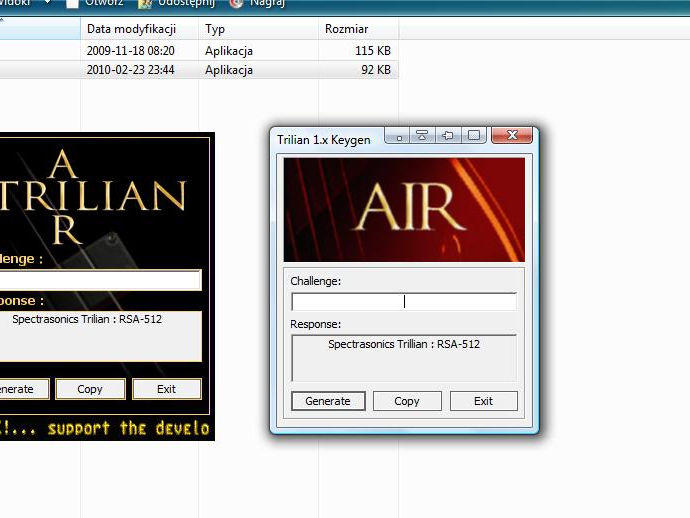690x518 pixels.
Task: Click the AIR banner image in the keygen window
Action: 404,209
